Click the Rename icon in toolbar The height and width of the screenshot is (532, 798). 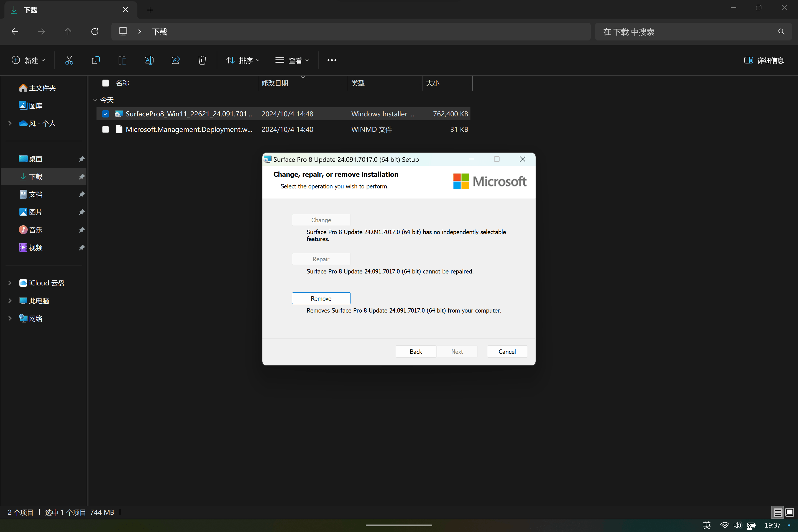tap(149, 60)
